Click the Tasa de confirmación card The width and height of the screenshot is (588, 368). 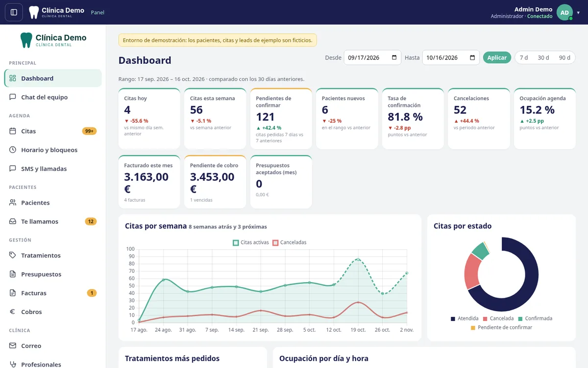(x=413, y=118)
